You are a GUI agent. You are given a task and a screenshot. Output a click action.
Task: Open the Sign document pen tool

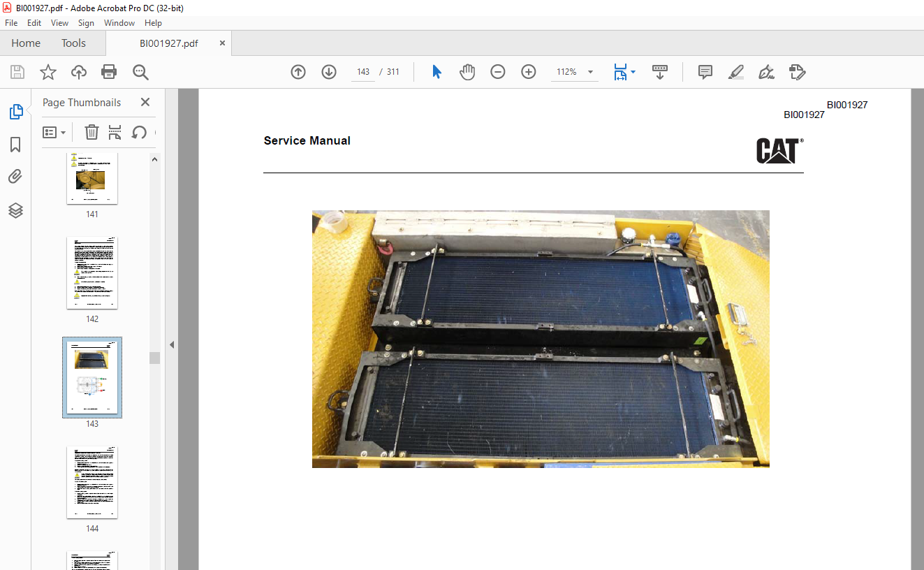[x=767, y=72]
